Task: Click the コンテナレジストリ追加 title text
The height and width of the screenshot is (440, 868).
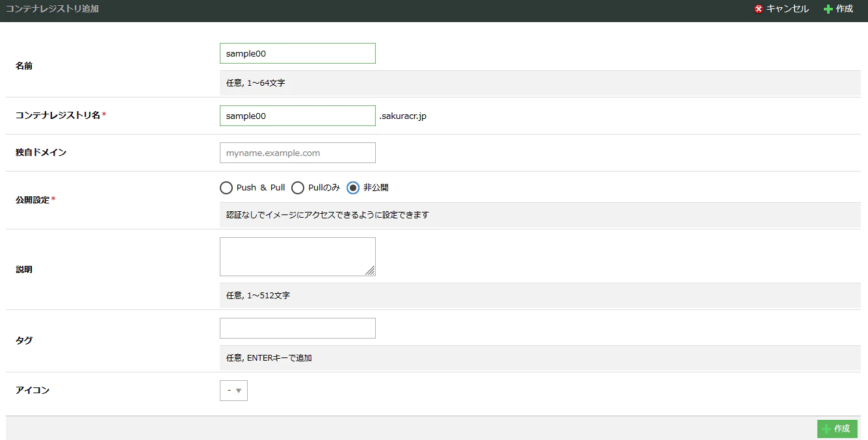Action: (x=52, y=9)
